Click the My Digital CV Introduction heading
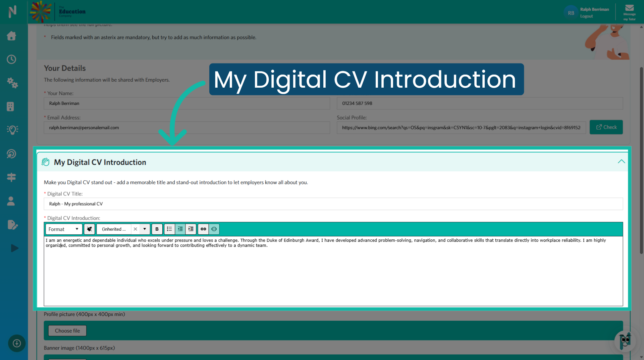644x360 pixels. click(100, 162)
